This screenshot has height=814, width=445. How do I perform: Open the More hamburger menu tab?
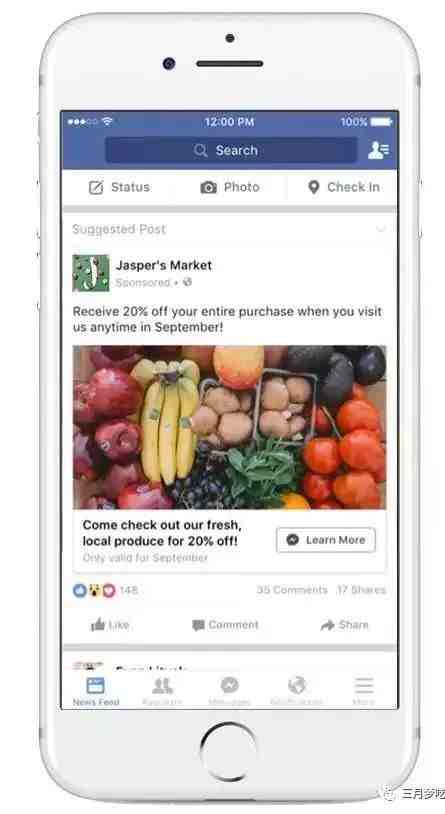tap(363, 691)
